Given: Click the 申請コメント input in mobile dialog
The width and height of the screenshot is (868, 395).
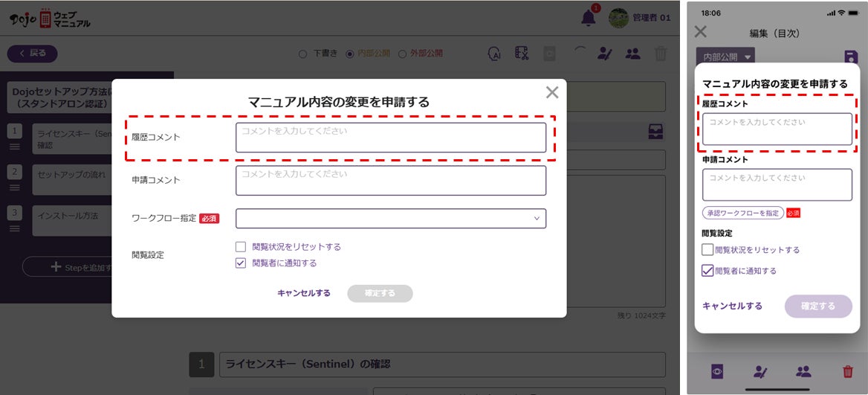Looking at the screenshot, I should (777, 185).
